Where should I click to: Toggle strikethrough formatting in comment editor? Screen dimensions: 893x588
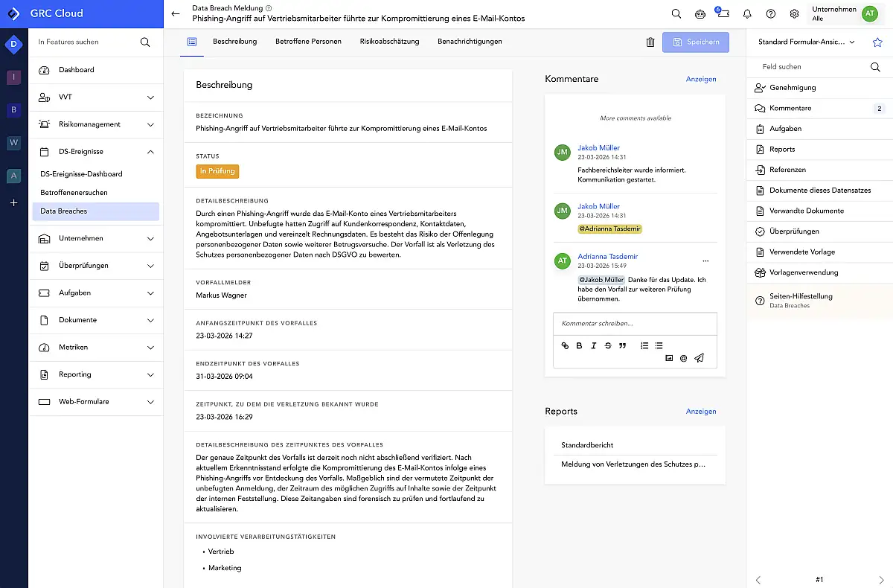[608, 345]
